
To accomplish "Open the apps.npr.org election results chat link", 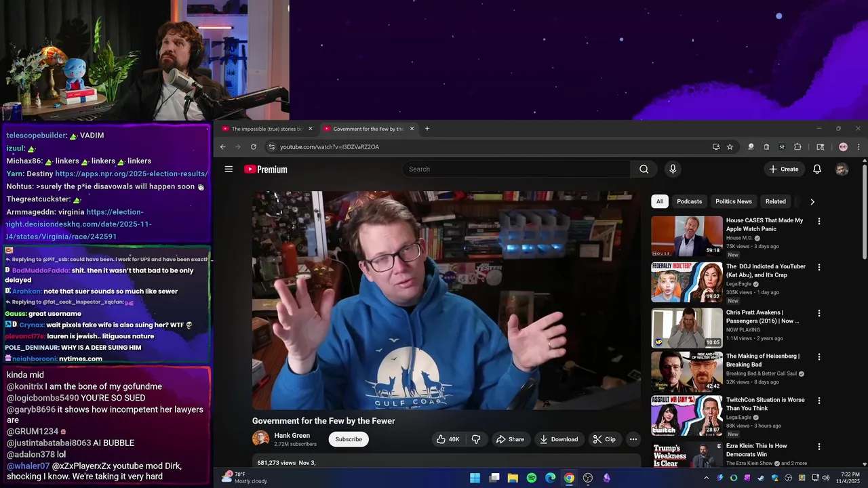I will click(x=132, y=174).
